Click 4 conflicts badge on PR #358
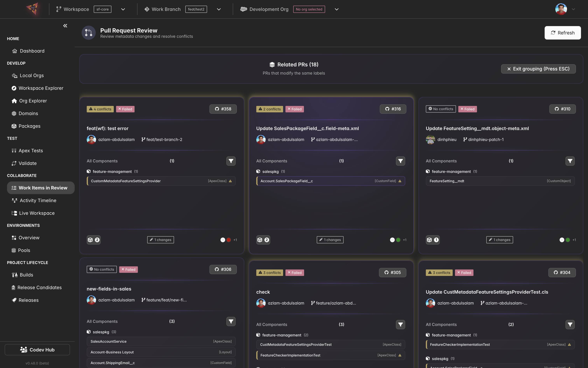Image resolution: width=588 pixels, height=368 pixels. pos(100,109)
